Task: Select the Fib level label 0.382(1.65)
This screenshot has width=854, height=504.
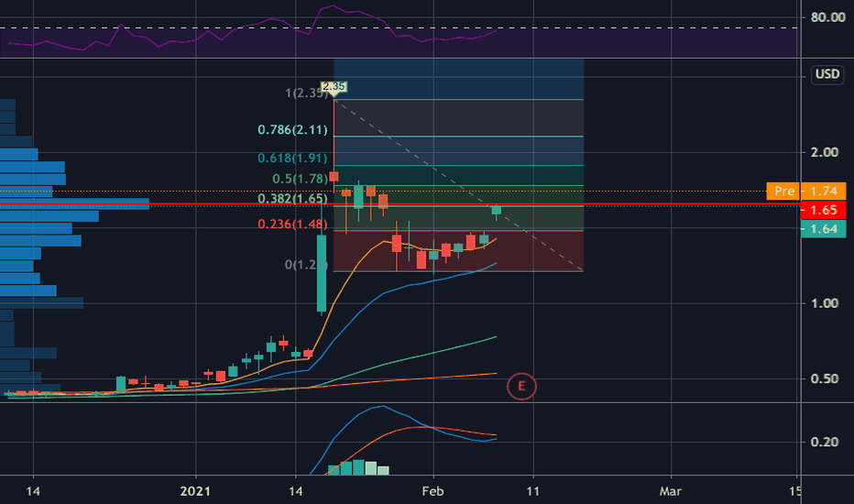Action: pos(292,198)
